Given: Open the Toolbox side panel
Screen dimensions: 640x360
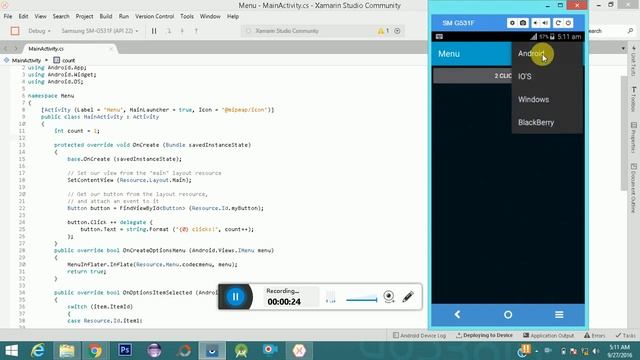Looking at the screenshot, I should point(633,98).
